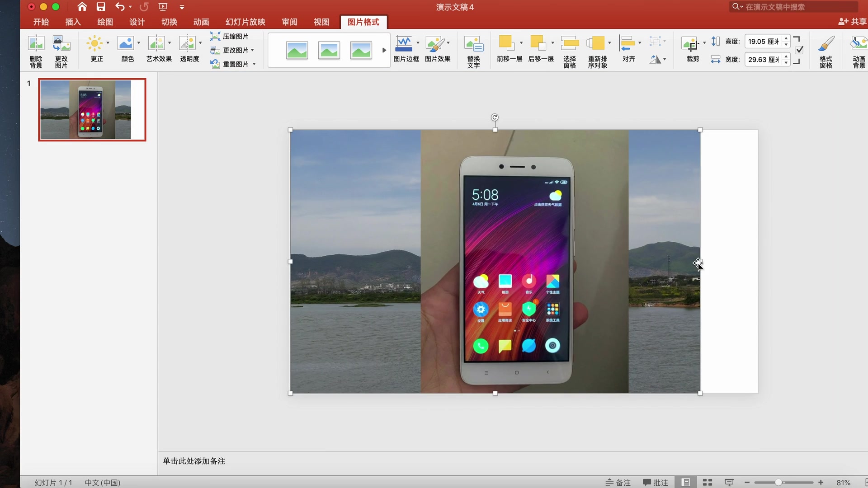Image resolution: width=868 pixels, height=488 pixels.
Task: Expand the Picture Border (图片边框) dropdown arrow
Action: coord(418,43)
